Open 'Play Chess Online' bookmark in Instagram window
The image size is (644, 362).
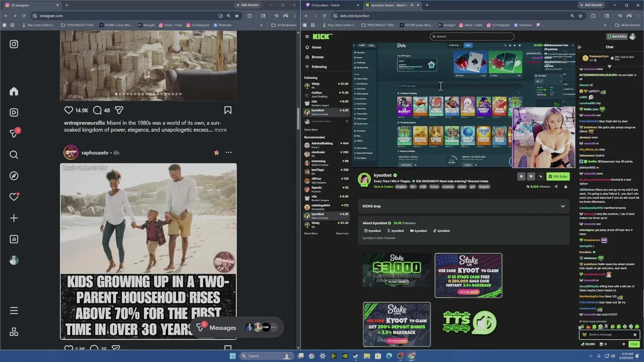[38, 25]
